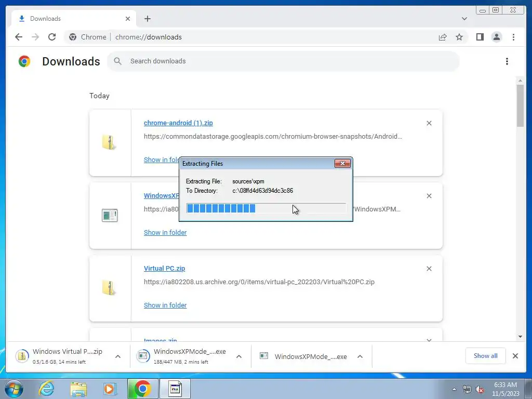Close the Extracting Files dialog
Image resolution: width=532 pixels, height=399 pixels.
[342, 164]
